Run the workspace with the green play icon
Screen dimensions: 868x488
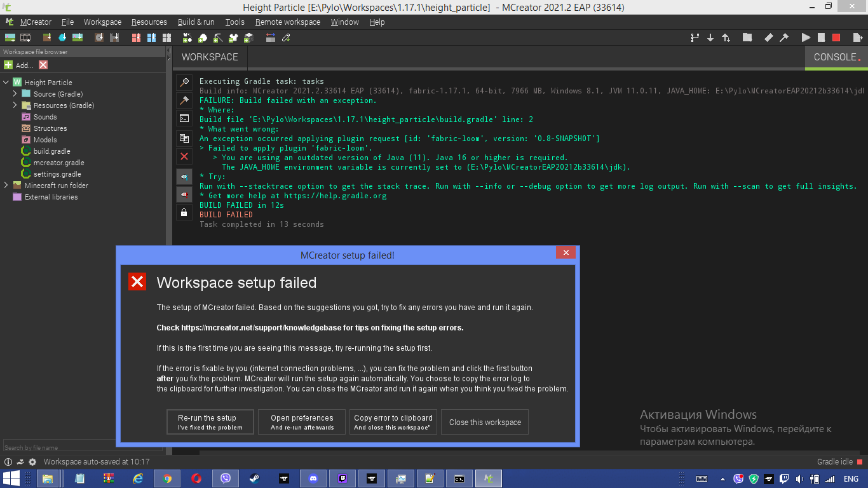click(x=805, y=37)
